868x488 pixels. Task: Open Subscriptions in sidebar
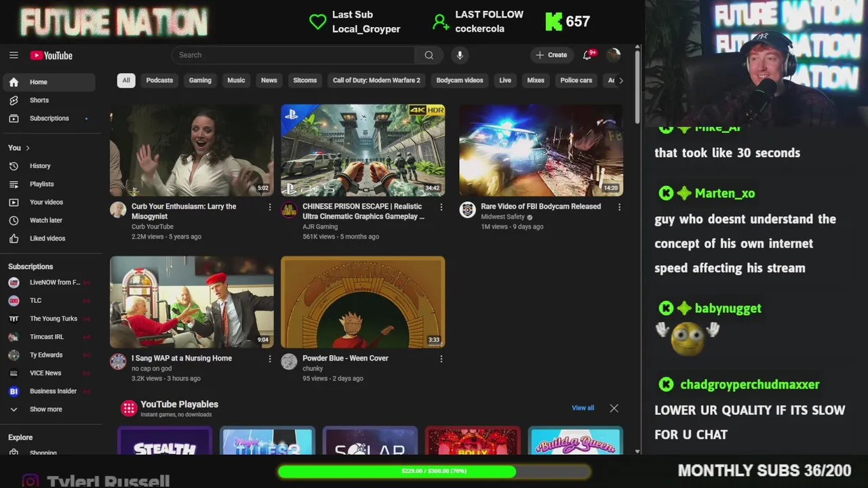[47, 119]
